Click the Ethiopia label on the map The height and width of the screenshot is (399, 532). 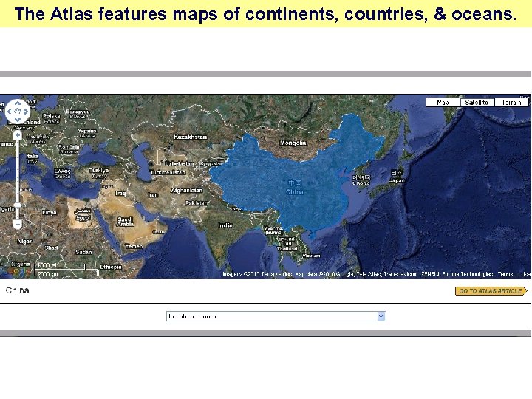(111, 267)
